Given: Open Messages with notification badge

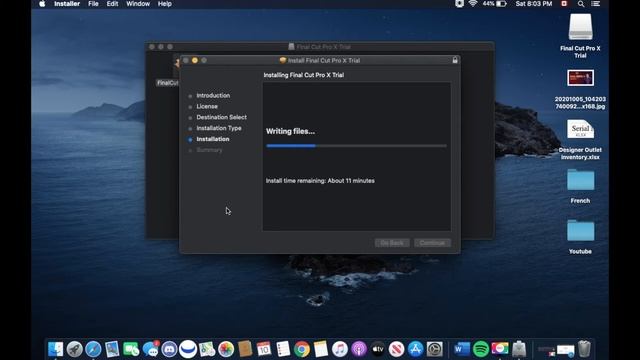Looking at the screenshot, I should coord(150,349).
